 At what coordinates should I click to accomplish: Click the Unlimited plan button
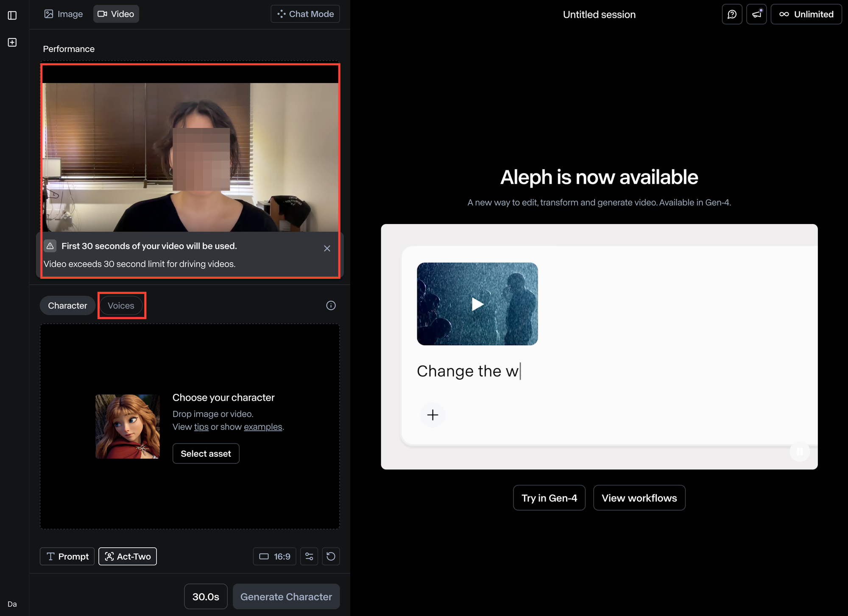806,14
